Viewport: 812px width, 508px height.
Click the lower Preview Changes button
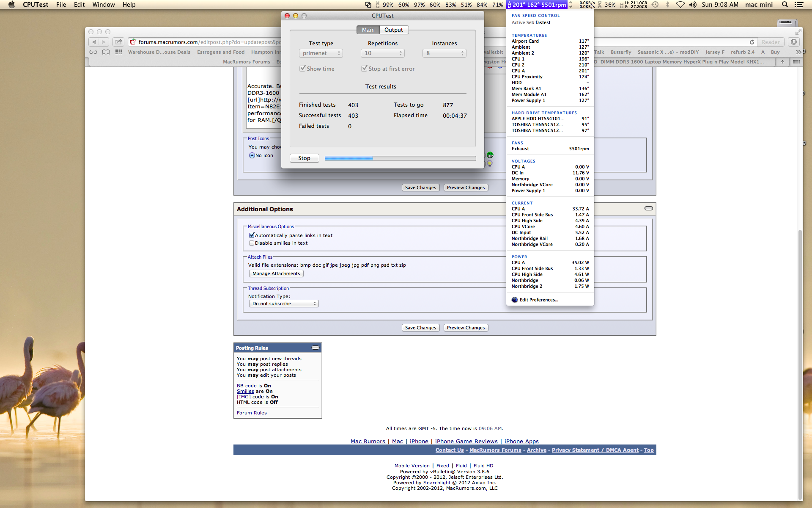tap(466, 328)
